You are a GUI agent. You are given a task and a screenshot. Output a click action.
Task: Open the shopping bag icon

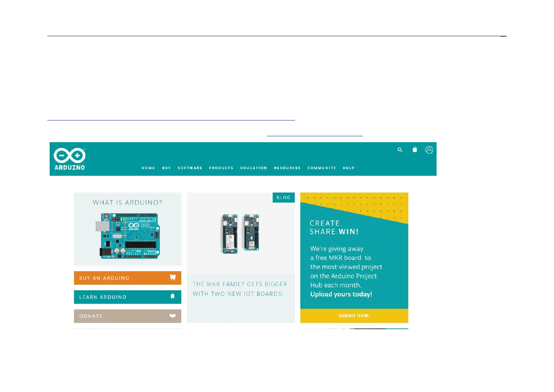(x=415, y=149)
